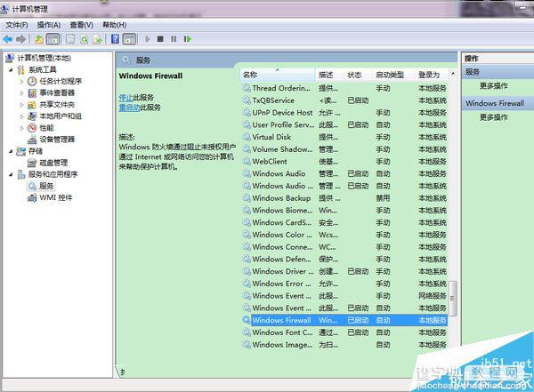The width and height of the screenshot is (534, 392).
Task: Select the Windows Font Cache service row
Action: [x=344, y=332]
